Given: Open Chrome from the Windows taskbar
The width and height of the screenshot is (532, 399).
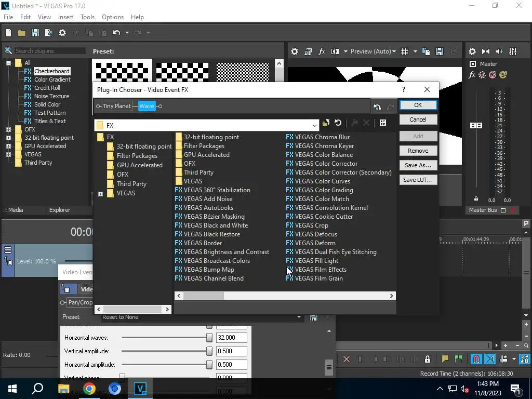Looking at the screenshot, I should [89, 389].
